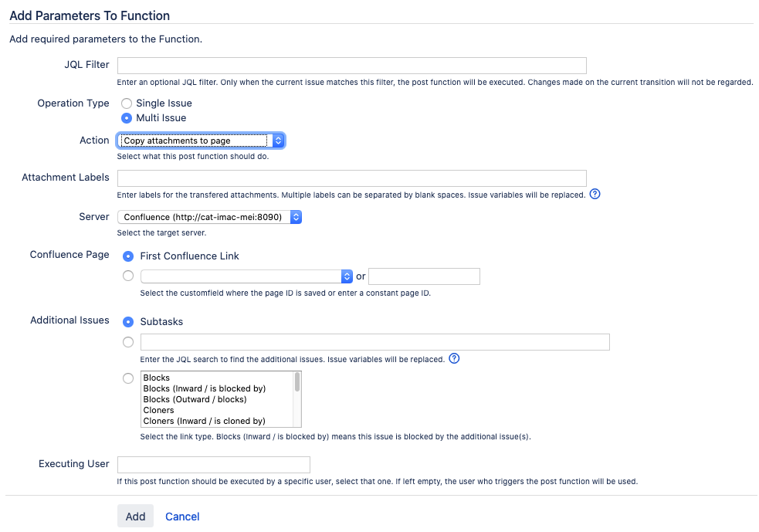This screenshot has height=532, width=759.
Task: Select Multi Issue operation type
Action: [127, 118]
